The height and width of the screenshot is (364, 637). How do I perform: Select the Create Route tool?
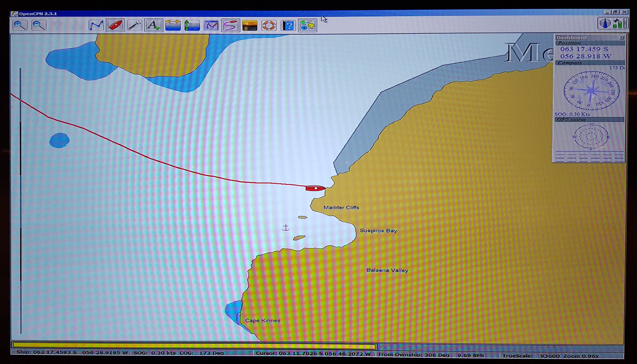click(x=96, y=25)
